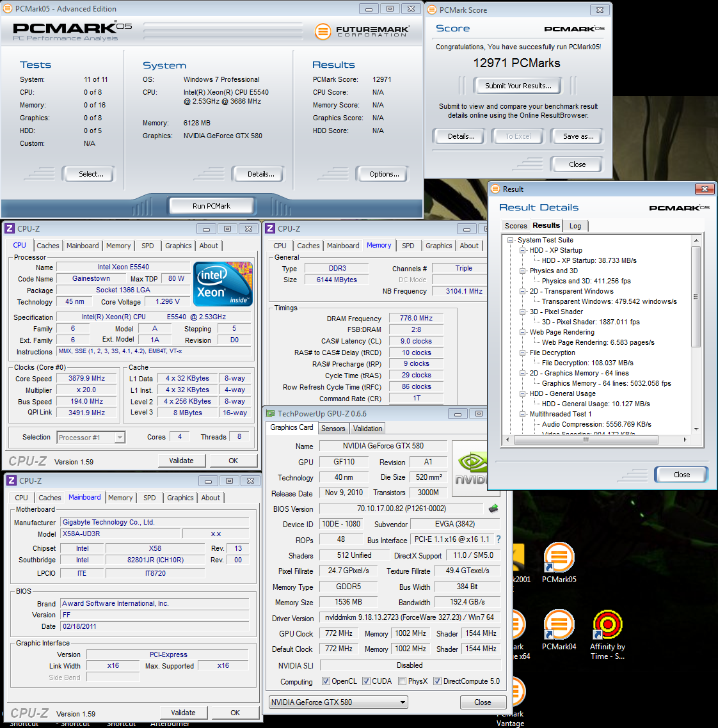Click the CPU-Z icon in top-left CPU-Z window title
Image resolution: width=718 pixels, height=728 pixels.
[10, 228]
